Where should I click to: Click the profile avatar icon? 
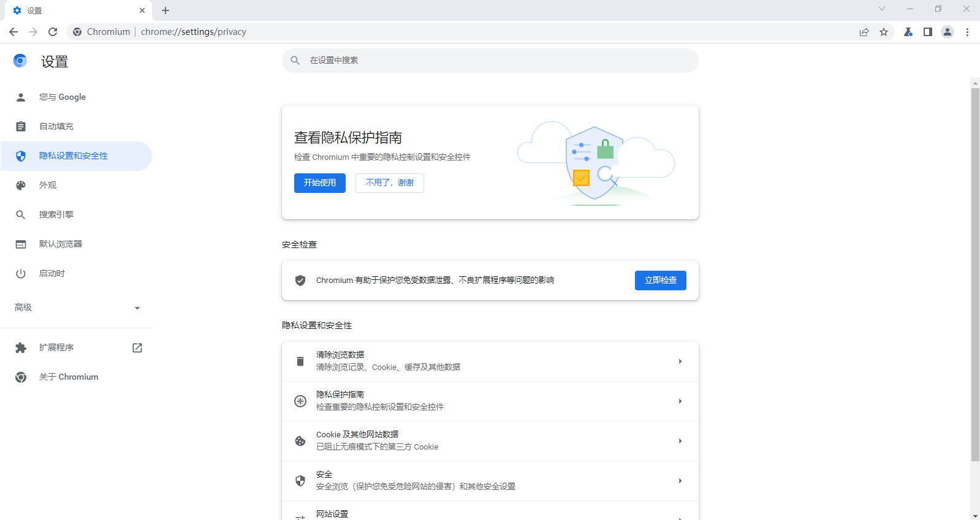coord(948,32)
